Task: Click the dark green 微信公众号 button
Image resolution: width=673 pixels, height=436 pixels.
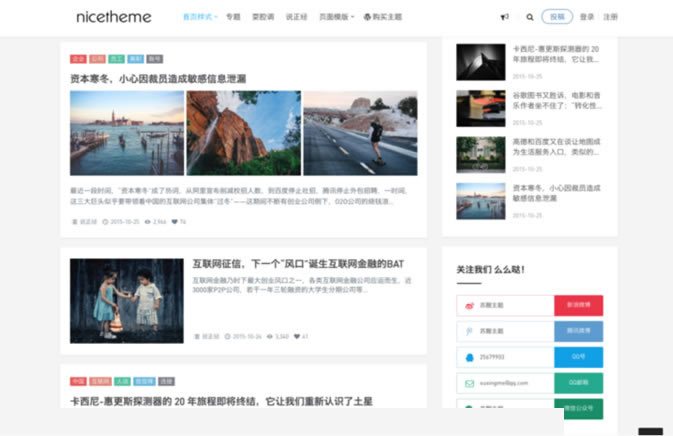Action: pyautogui.click(x=579, y=409)
